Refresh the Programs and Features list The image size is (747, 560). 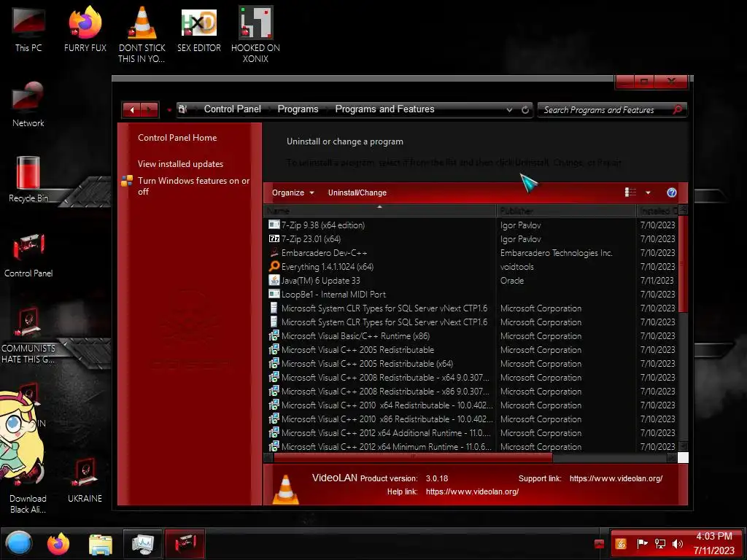[x=525, y=109]
